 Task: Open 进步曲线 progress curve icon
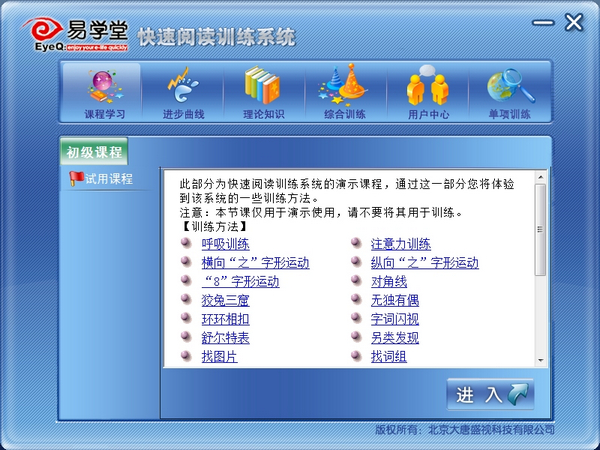coord(183,92)
